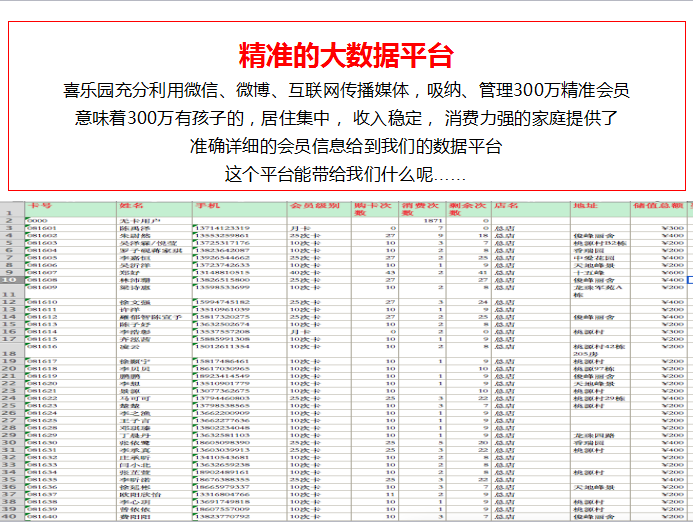Click card number cell 081616
This screenshot has height=522, width=693.
71,350
